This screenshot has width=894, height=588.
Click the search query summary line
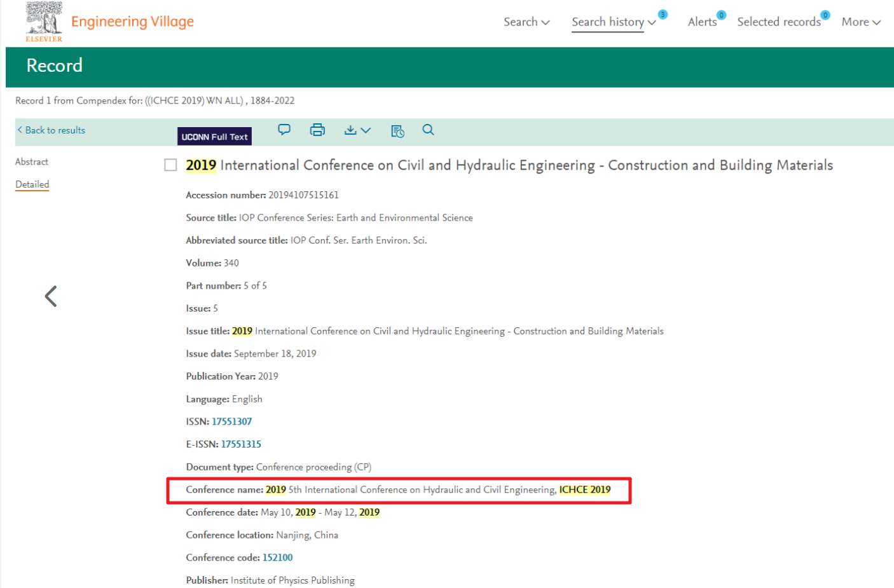click(155, 100)
